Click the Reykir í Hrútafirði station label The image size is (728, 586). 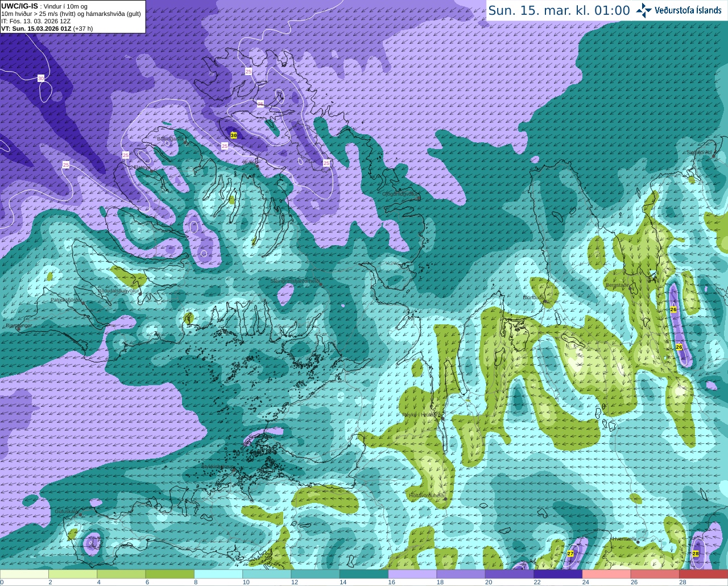point(422,415)
